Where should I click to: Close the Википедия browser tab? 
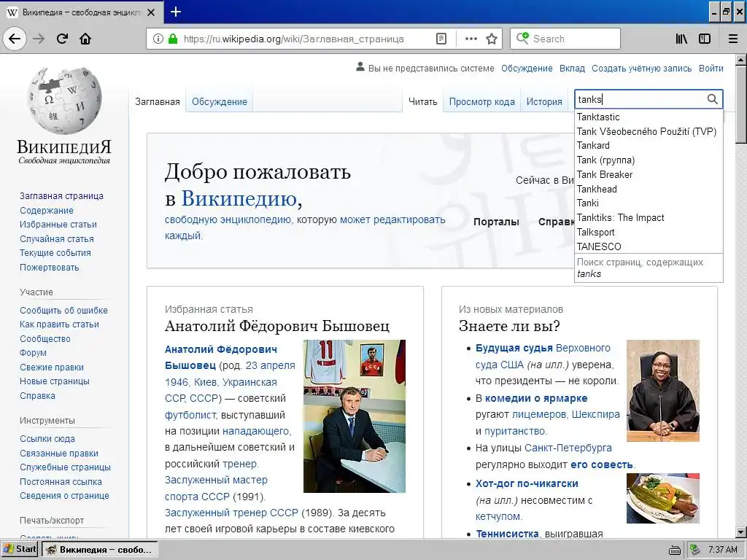[x=151, y=12]
